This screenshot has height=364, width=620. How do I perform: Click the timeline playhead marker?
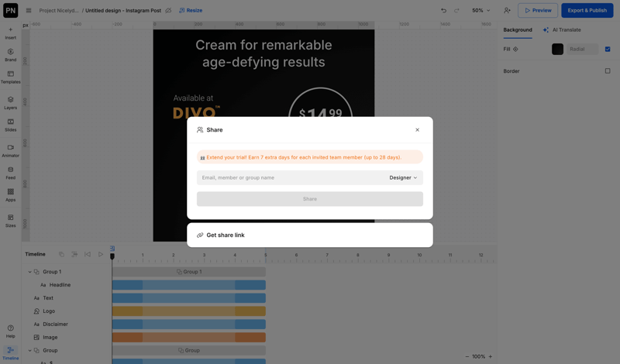(112, 256)
